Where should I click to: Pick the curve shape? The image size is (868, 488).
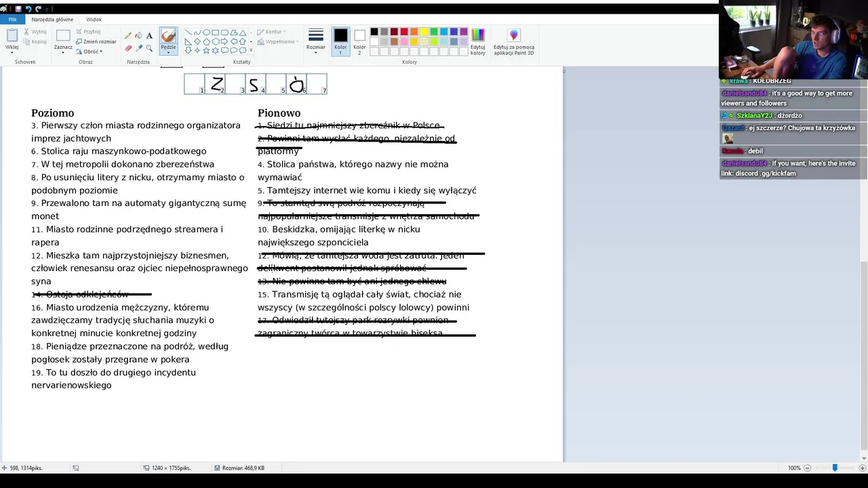pyautogui.click(x=197, y=33)
